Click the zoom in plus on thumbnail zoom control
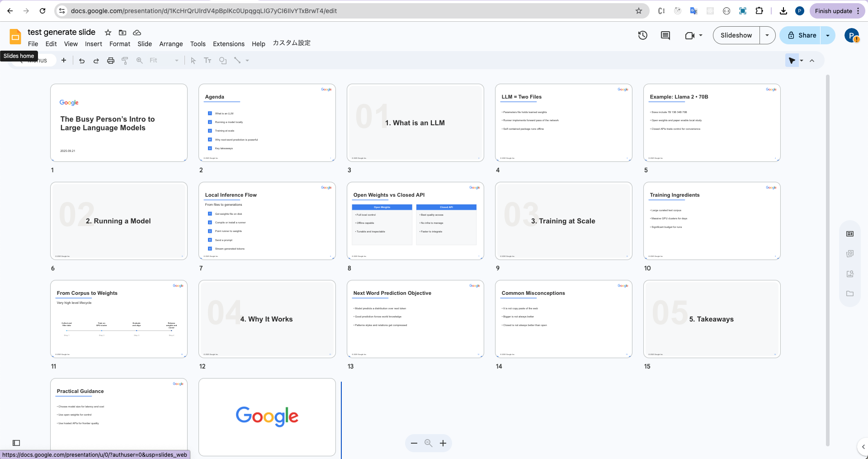The height and width of the screenshot is (459, 868). [x=443, y=443]
